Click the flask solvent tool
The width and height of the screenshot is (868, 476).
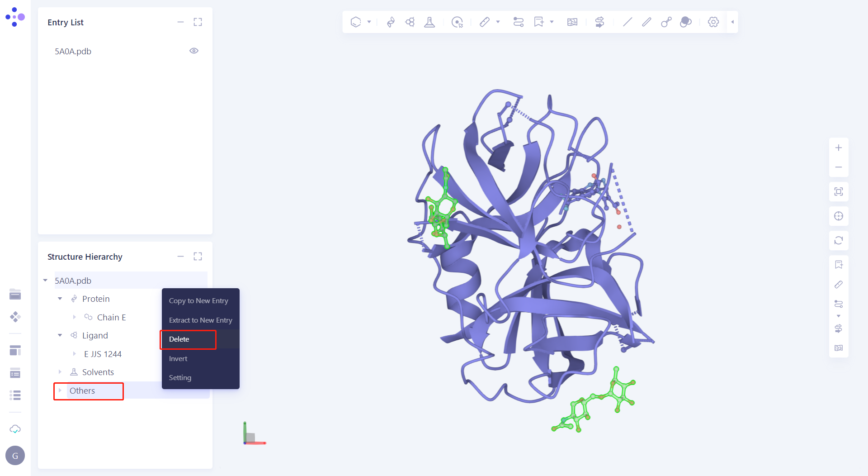[429, 21]
